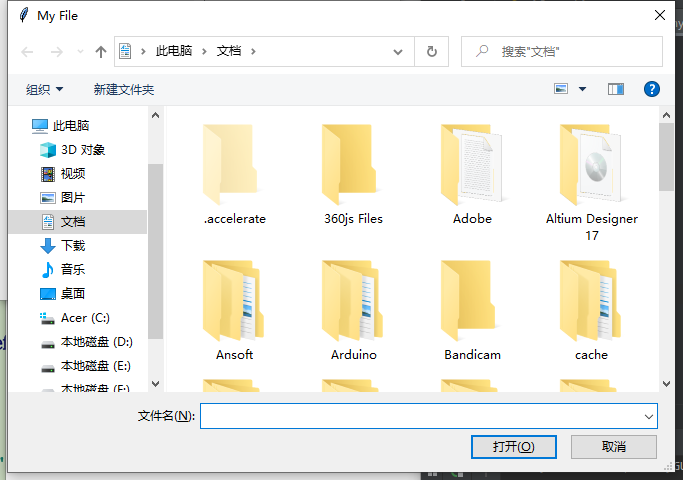Select 文档 in the sidebar
Viewport: 683px width, 480px height.
pyautogui.click(x=78, y=222)
